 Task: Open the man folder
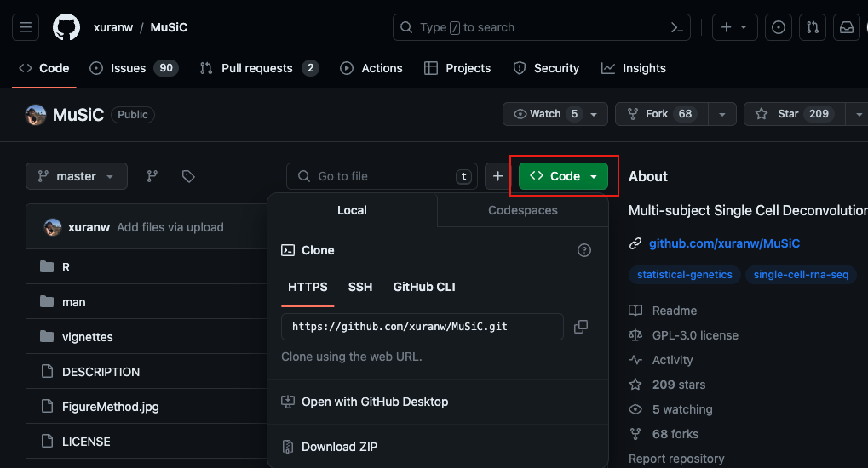click(x=73, y=302)
